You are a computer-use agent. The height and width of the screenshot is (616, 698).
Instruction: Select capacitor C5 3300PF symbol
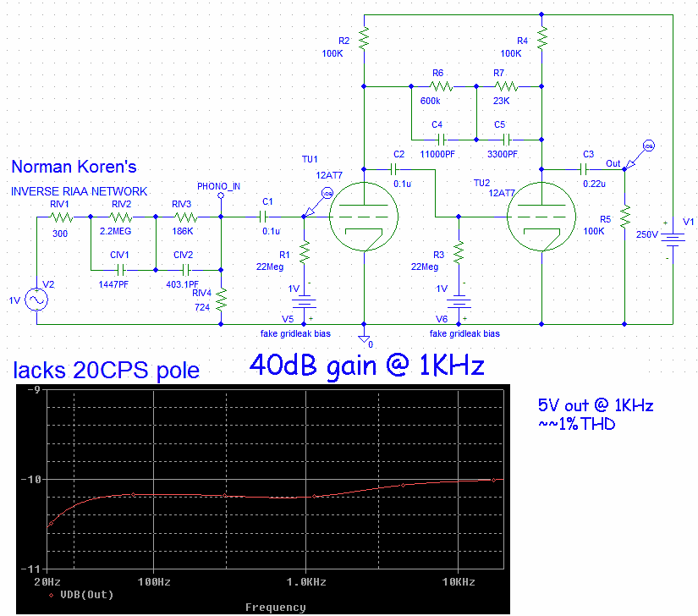point(506,140)
